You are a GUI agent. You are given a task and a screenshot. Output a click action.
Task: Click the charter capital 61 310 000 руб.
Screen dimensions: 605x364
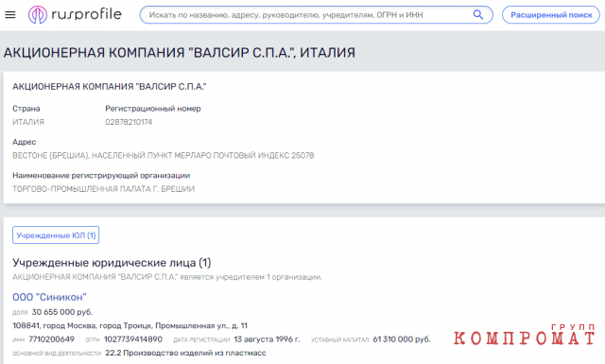pyautogui.click(x=401, y=339)
